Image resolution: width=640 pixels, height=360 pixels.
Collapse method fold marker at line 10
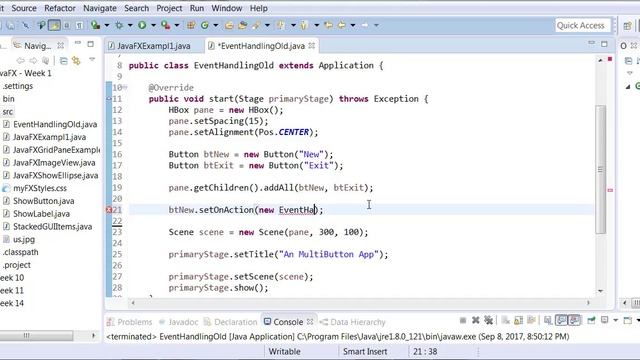(125, 87)
